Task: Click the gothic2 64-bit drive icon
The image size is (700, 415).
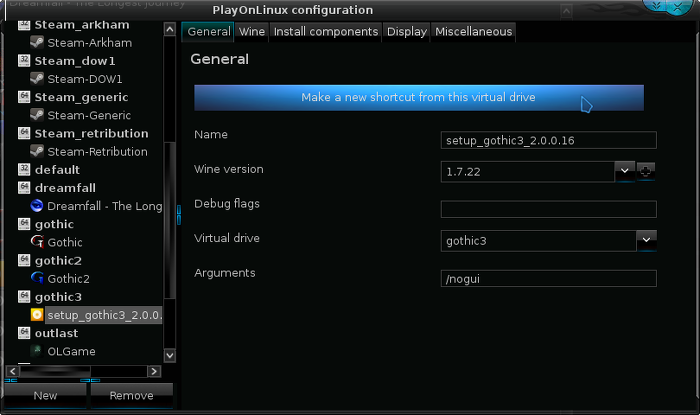Action: [24, 260]
